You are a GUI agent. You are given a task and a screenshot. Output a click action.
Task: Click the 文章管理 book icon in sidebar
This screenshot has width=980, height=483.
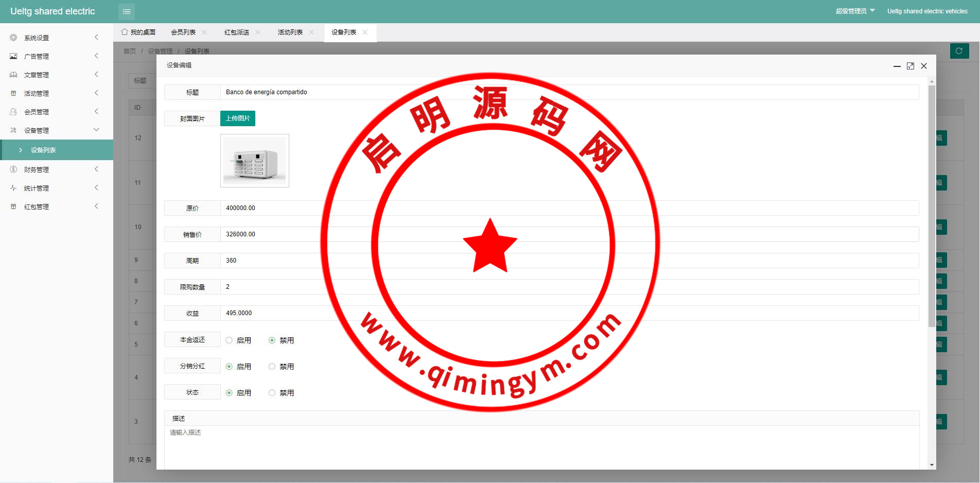tap(13, 75)
